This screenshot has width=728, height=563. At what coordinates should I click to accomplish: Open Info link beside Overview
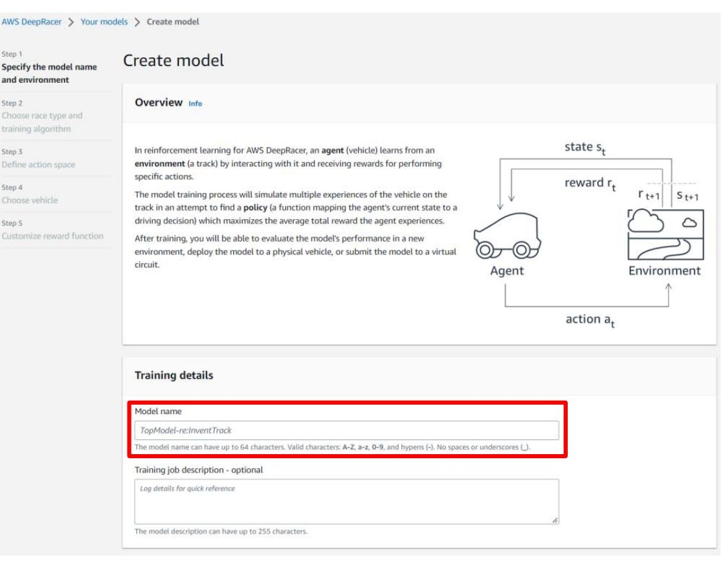pyautogui.click(x=194, y=104)
